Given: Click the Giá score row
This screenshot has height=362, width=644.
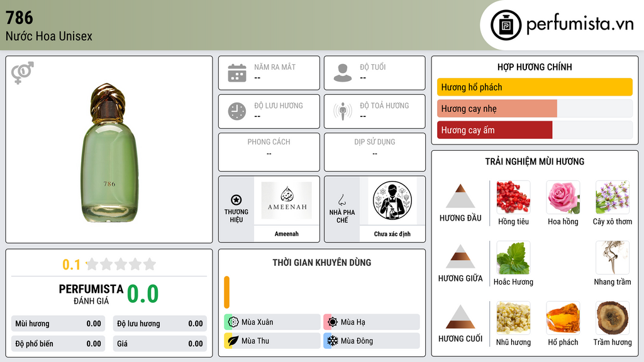Looking at the screenshot, I should (160, 344).
